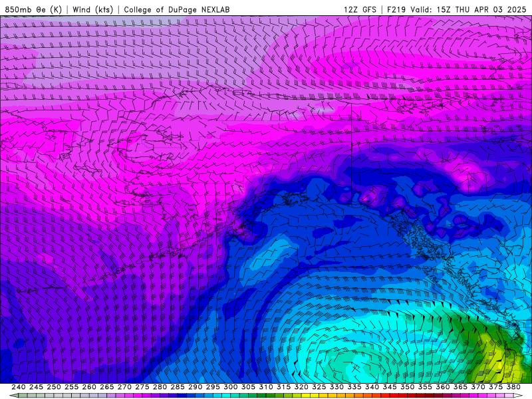Click the 365 colorbar label
This screenshot has height=399, width=532.
(460, 387)
